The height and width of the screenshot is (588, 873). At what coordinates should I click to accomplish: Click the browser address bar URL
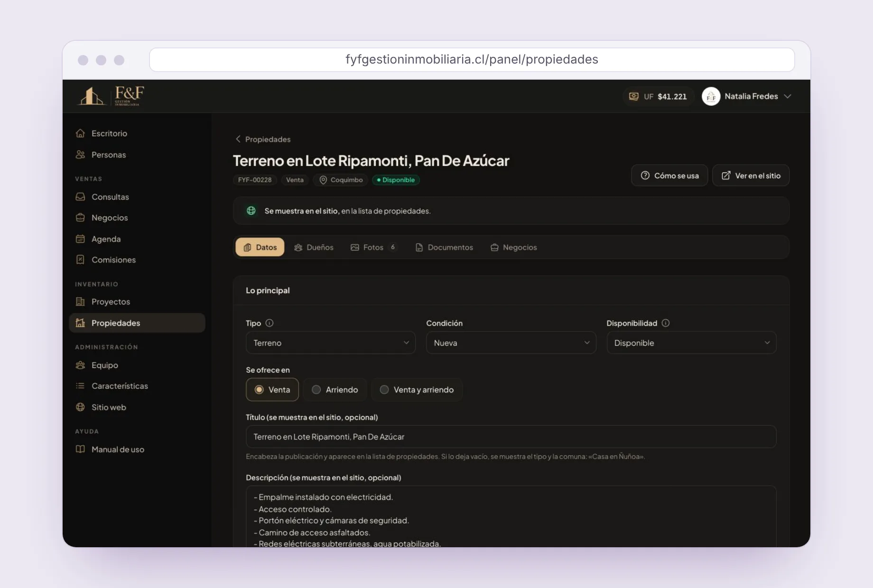tap(472, 59)
